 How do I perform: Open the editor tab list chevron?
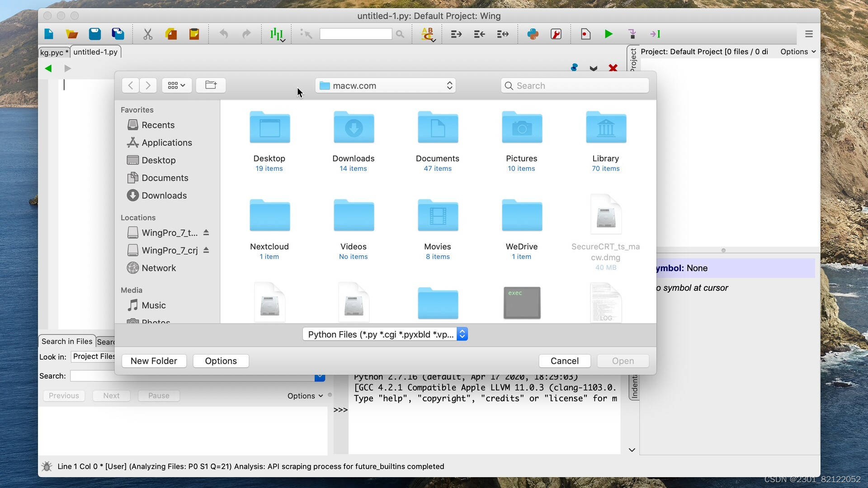tap(594, 68)
